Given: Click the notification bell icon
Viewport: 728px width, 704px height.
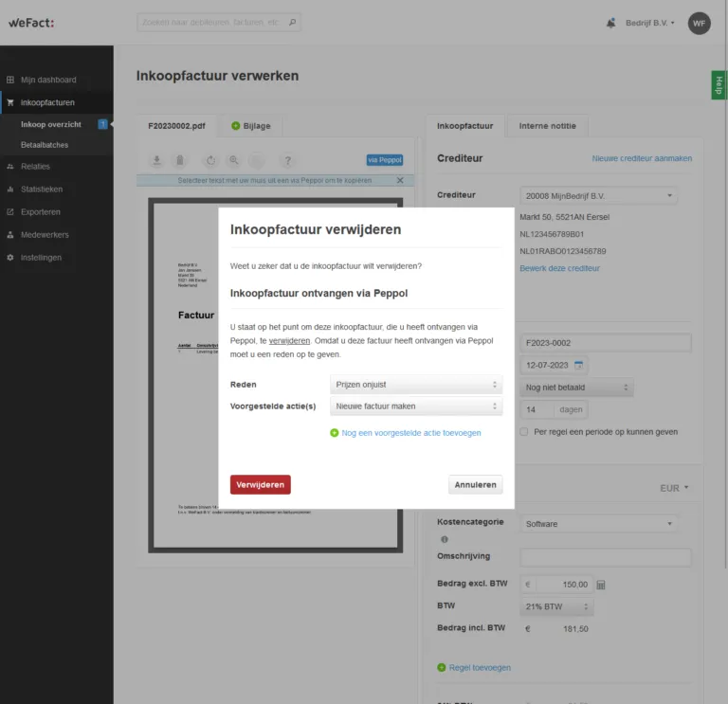Looking at the screenshot, I should pyautogui.click(x=610, y=23).
